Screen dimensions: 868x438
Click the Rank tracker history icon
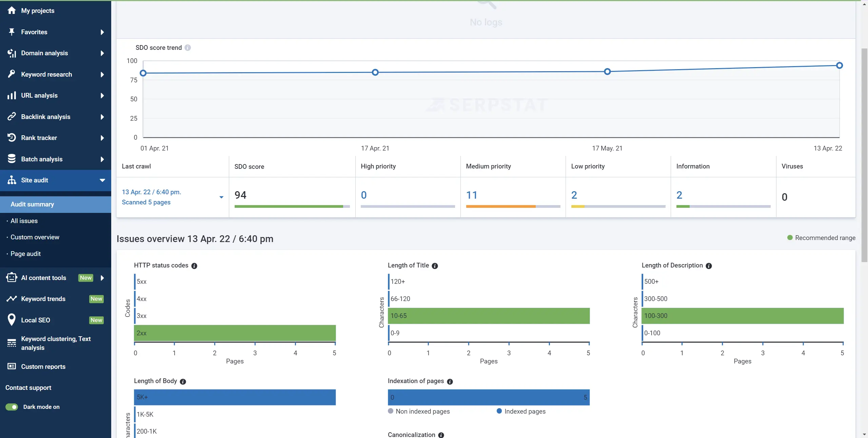pos(12,138)
